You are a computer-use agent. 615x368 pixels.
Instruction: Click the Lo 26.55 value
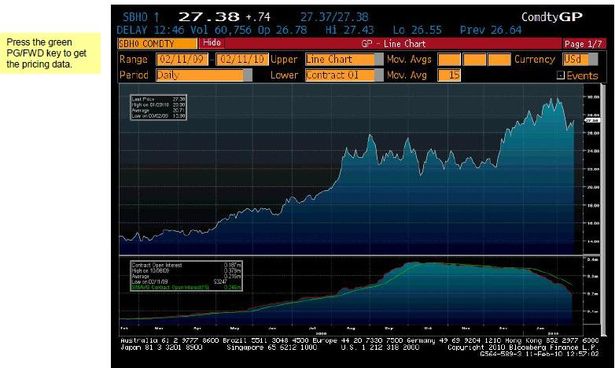pyautogui.click(x=417, y=30)
